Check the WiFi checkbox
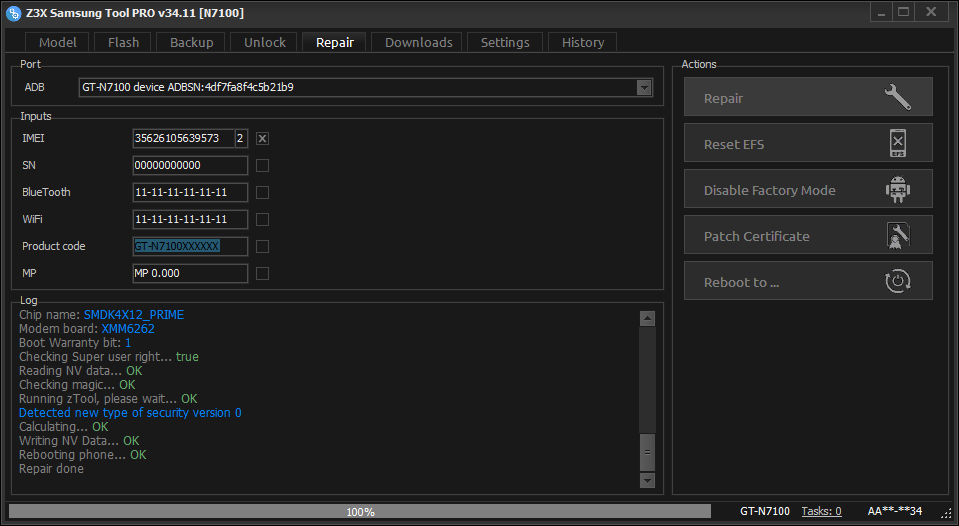The height and width of the screenshot is (526, 959). coord(262,220)
